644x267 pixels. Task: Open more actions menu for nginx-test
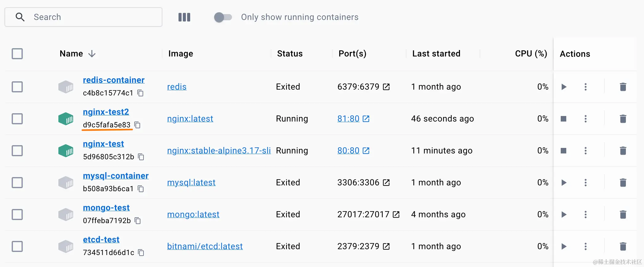[585, 151]
